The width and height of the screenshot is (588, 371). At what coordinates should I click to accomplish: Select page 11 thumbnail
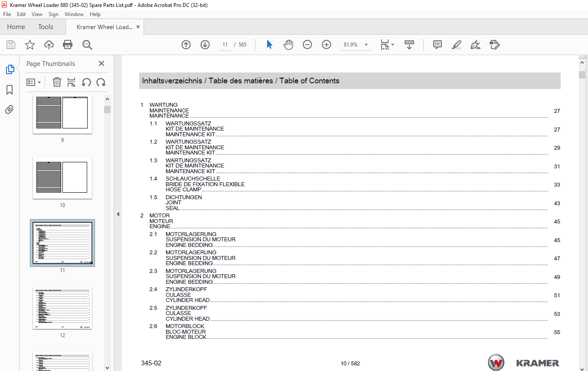(62, 243)
